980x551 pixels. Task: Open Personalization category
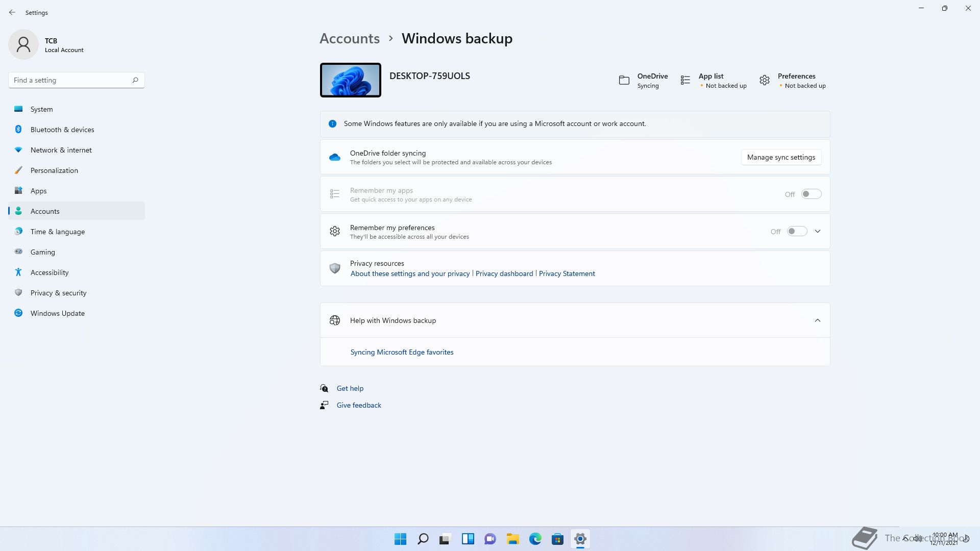coord(77,170)
